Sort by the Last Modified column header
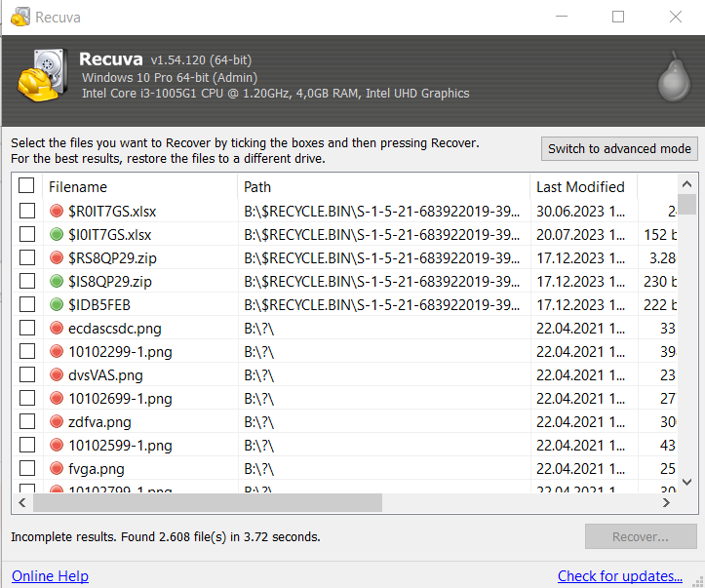Viewport: 705px width, 588px height. coord(584,186)
